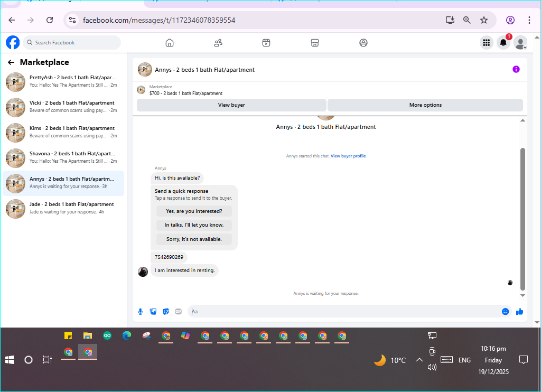Open the Video tab
This screenshot has width=541, height=392.
266,43
